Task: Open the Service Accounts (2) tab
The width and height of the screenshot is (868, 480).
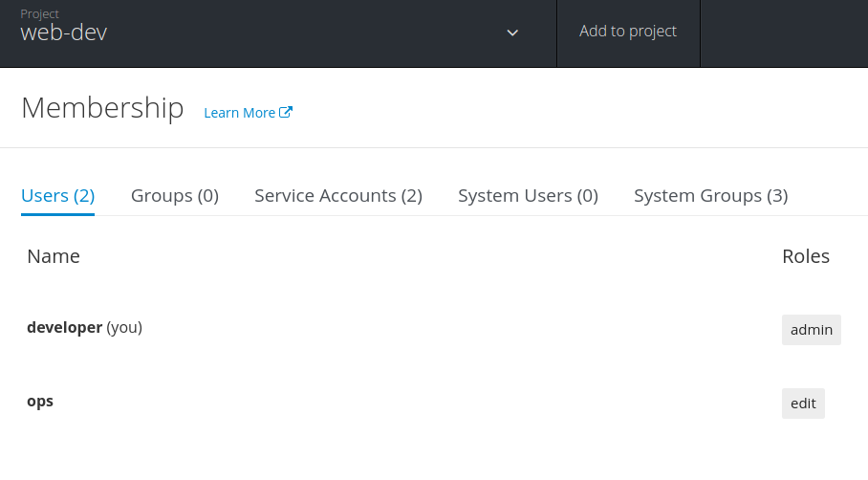Action: 338,196
